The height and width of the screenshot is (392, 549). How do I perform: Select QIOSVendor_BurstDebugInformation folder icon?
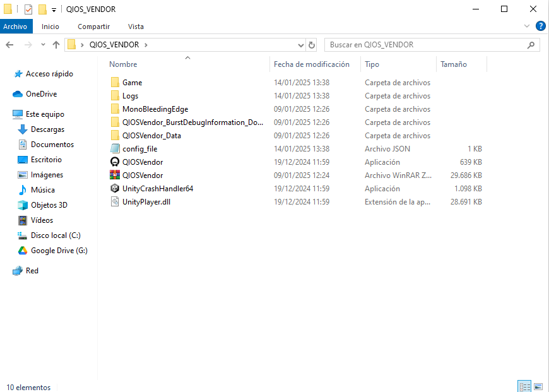point(115,122)
